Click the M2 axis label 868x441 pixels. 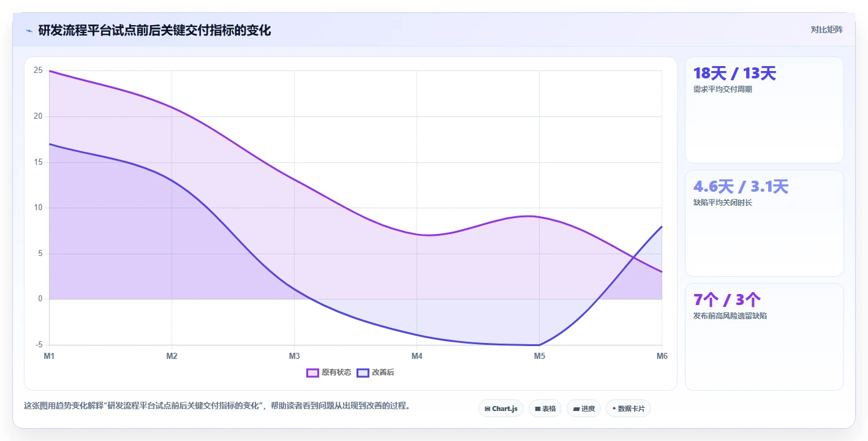click(x=172, y=356)
